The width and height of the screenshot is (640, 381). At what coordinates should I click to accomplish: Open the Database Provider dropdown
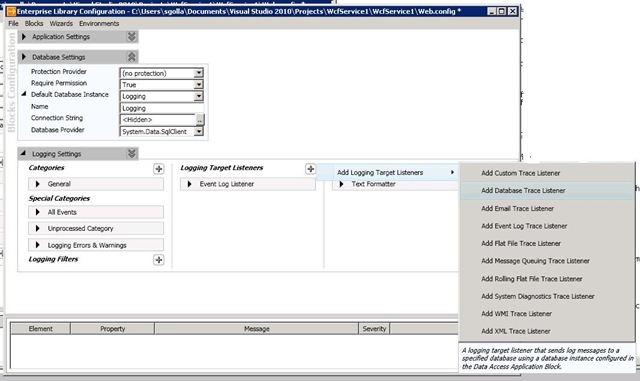click(198, 131)
